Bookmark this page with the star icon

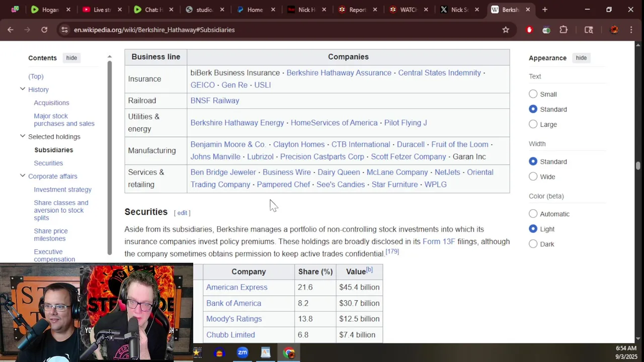point(506,30)
